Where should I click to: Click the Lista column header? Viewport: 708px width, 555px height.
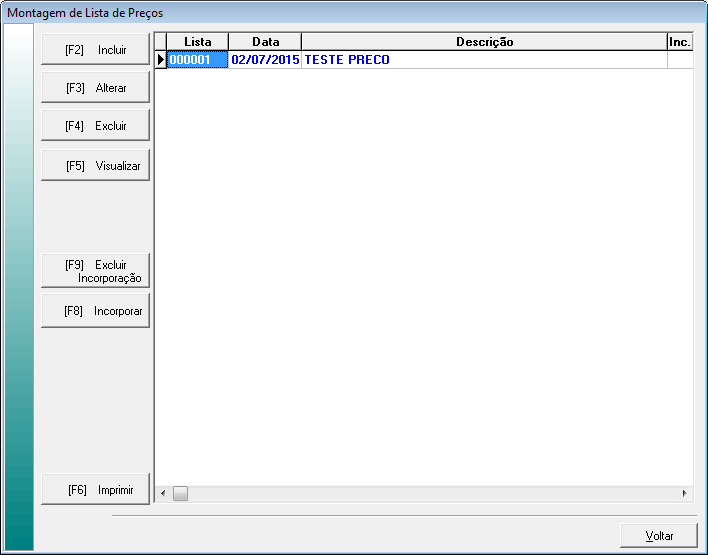coord(197,42)
